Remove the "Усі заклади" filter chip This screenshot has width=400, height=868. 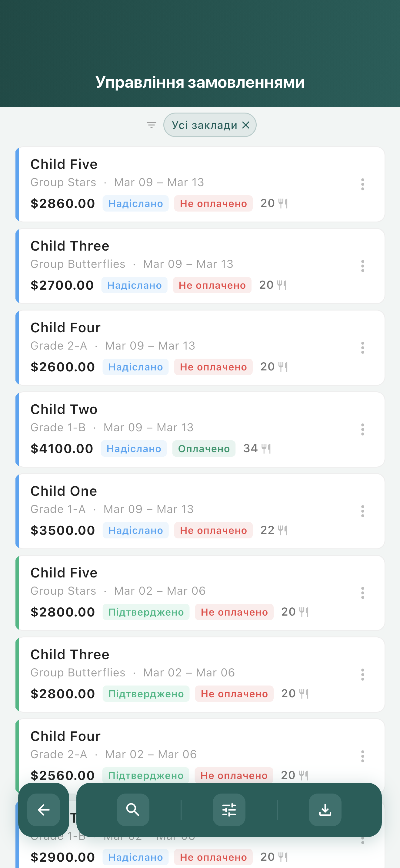[x=246, y=125]
